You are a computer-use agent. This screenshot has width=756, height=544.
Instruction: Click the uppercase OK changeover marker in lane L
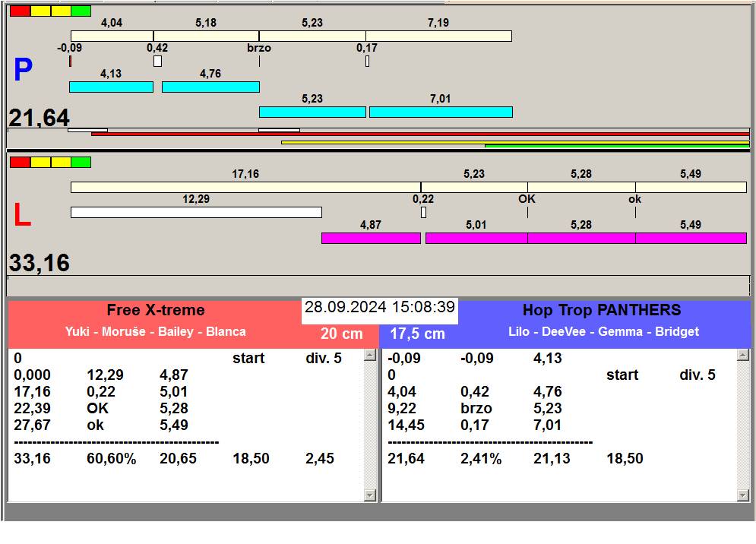click(527, 212)
